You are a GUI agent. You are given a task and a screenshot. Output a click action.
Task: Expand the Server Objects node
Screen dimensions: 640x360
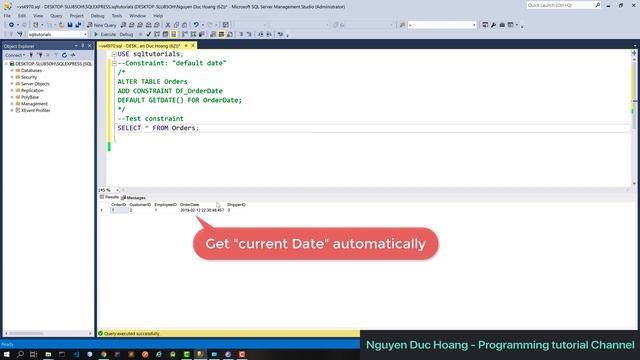pos(12,84)
